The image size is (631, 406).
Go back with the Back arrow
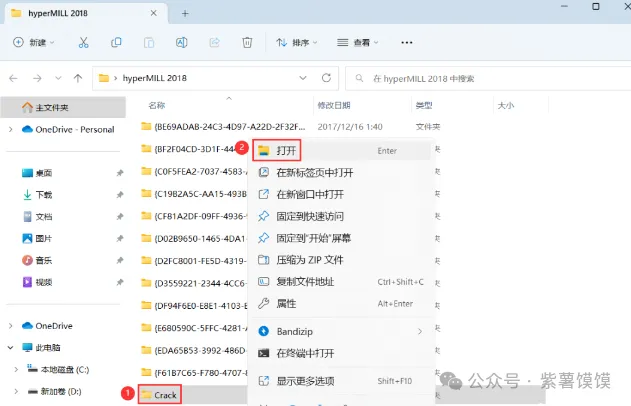[x=15, y=78]
